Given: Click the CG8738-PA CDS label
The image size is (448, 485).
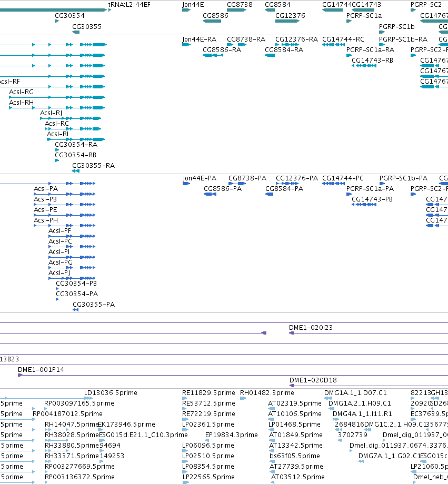Looking at the screenshot, I should tap(247, 178).
